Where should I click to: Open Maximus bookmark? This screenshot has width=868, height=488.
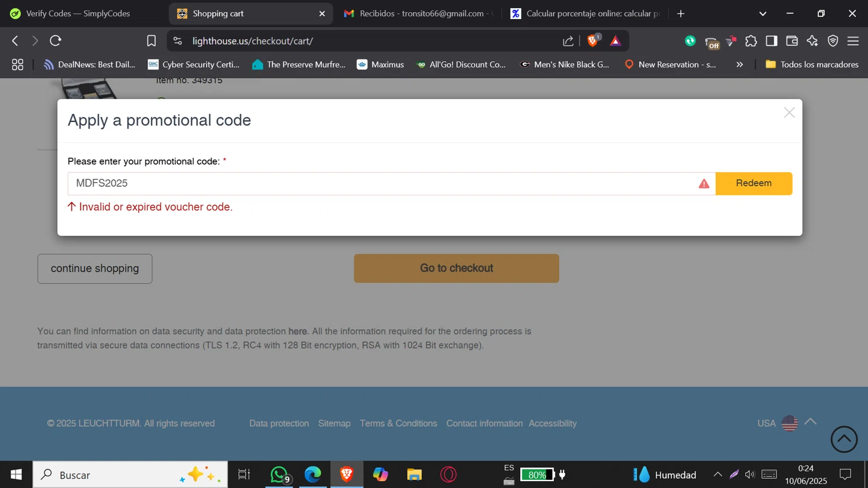point(380,65)
